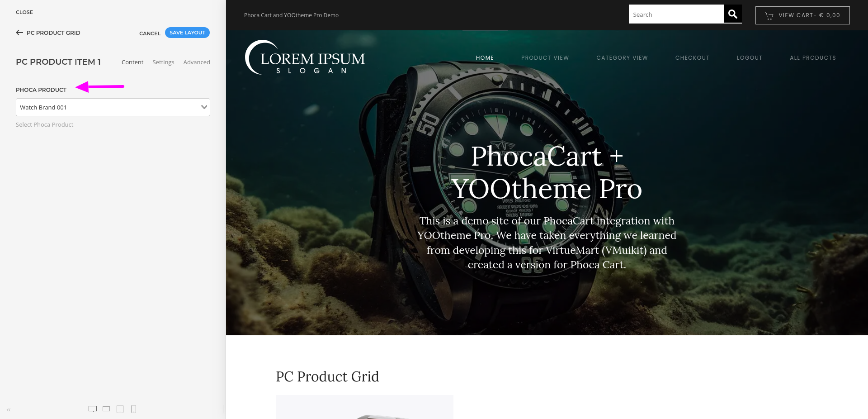
Task: Open the Advanced tab
Action: coord(197,62)
